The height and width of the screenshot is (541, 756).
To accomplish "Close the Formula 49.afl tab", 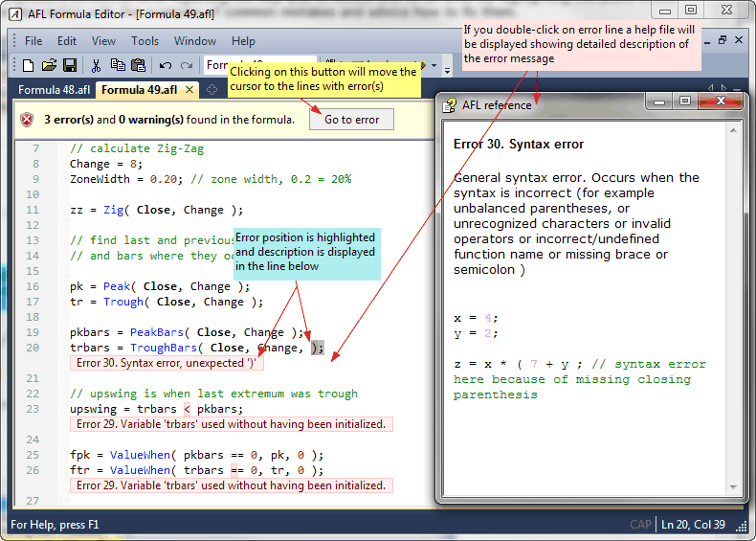I will coord(189,90).
